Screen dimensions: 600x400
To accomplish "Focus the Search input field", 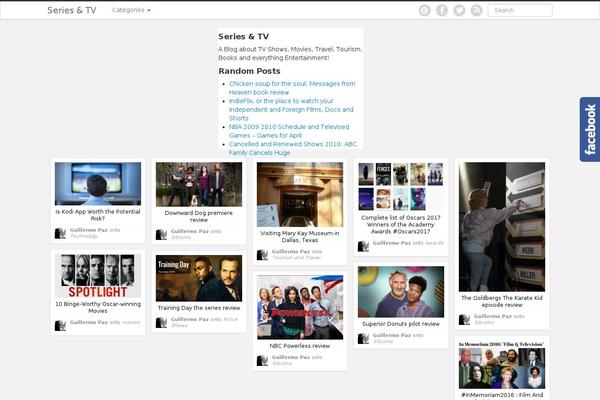I will tap(520, 10).
